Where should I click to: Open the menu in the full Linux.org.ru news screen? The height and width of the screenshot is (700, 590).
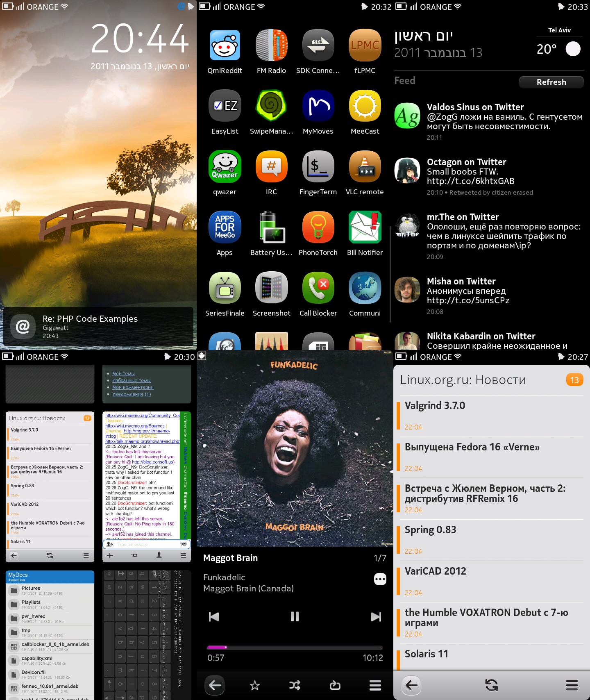(x=572, y=685)
